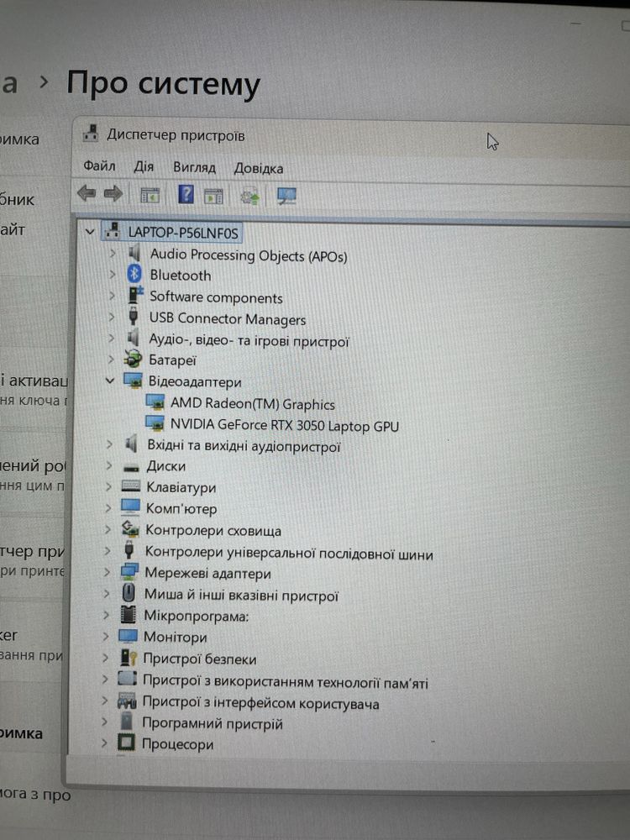
Task: Click the Процесори CPU icon
Action: (127, 743)
